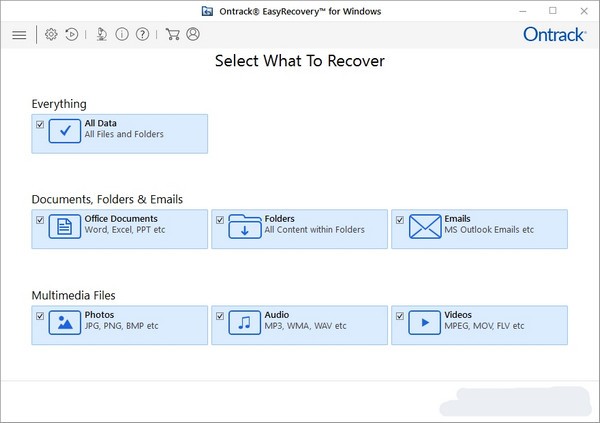Click the 'Office Documents' title text
600x423 pixels.
click(121, 219)
